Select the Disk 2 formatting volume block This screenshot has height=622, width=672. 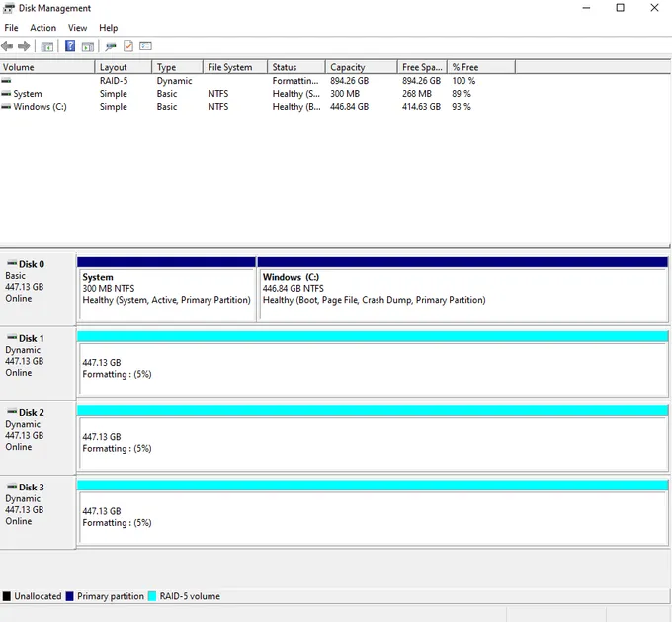(x=373, y=438)
